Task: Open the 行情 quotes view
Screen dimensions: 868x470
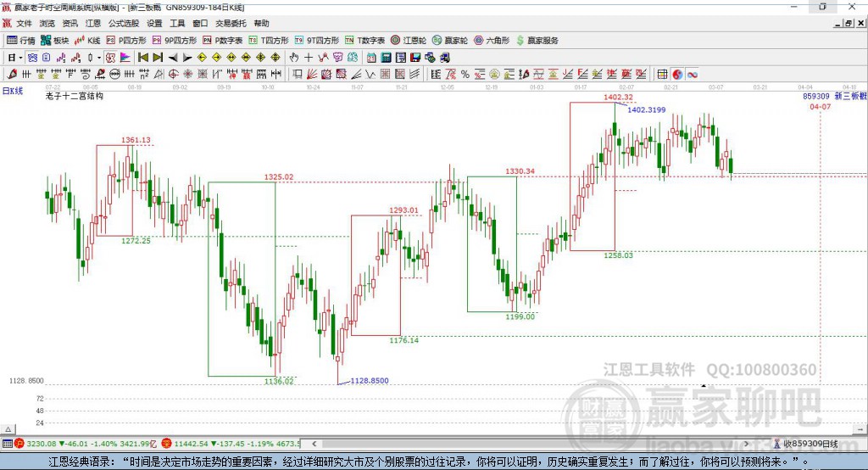Action: tap(20, 41)
